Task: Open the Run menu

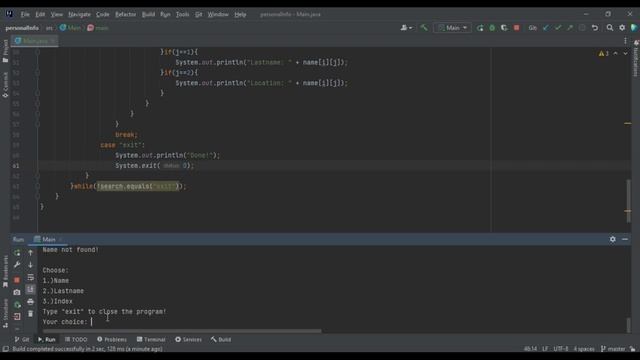Action: 165,14
